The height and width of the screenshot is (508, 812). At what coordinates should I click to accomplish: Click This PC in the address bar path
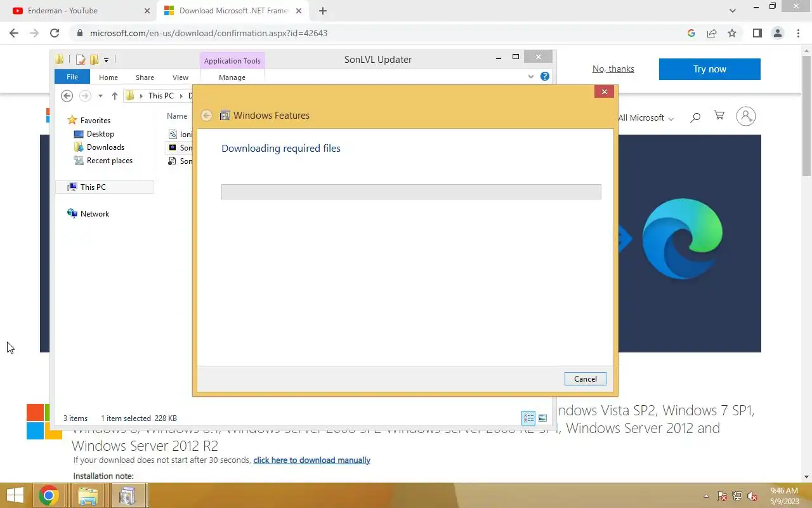click(x=160, y=96)
